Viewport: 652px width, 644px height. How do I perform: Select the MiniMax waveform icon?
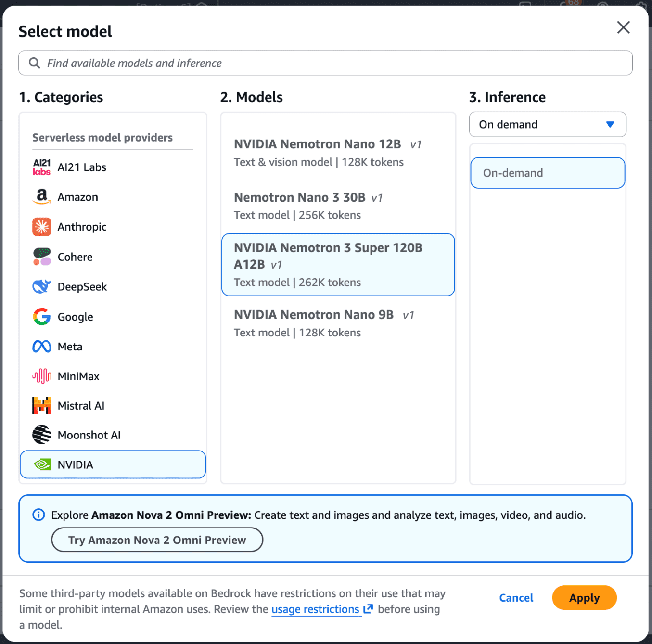pyautogui.click(x=42, y=376)
